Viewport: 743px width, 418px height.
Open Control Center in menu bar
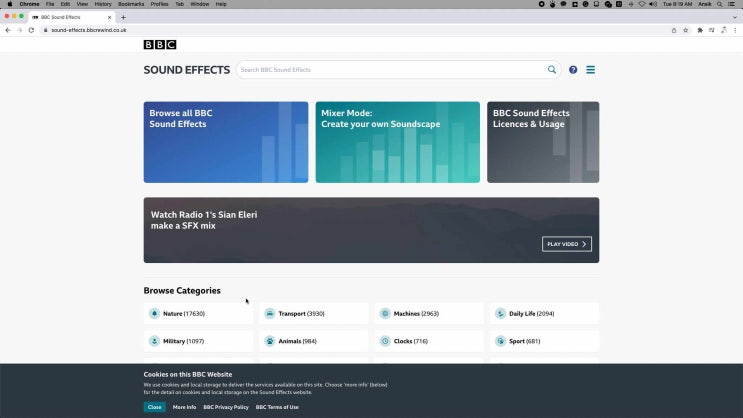pos(731,4)
